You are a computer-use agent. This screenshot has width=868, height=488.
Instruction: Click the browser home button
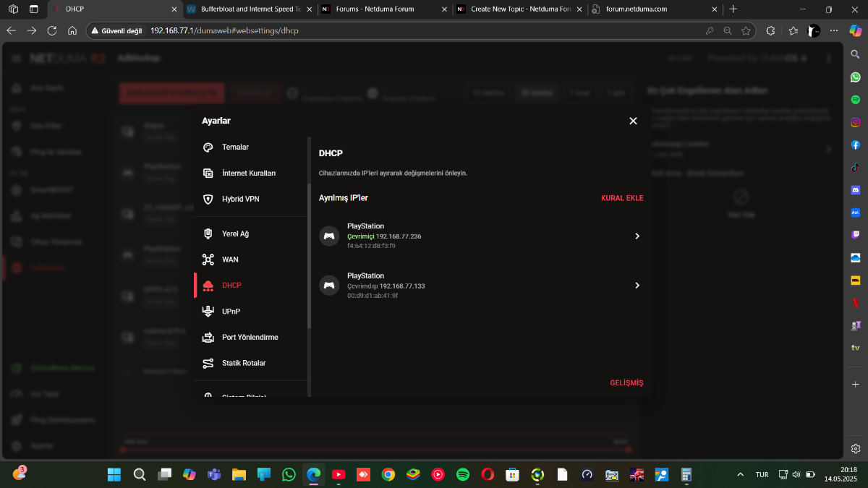(x=72, y=31)
